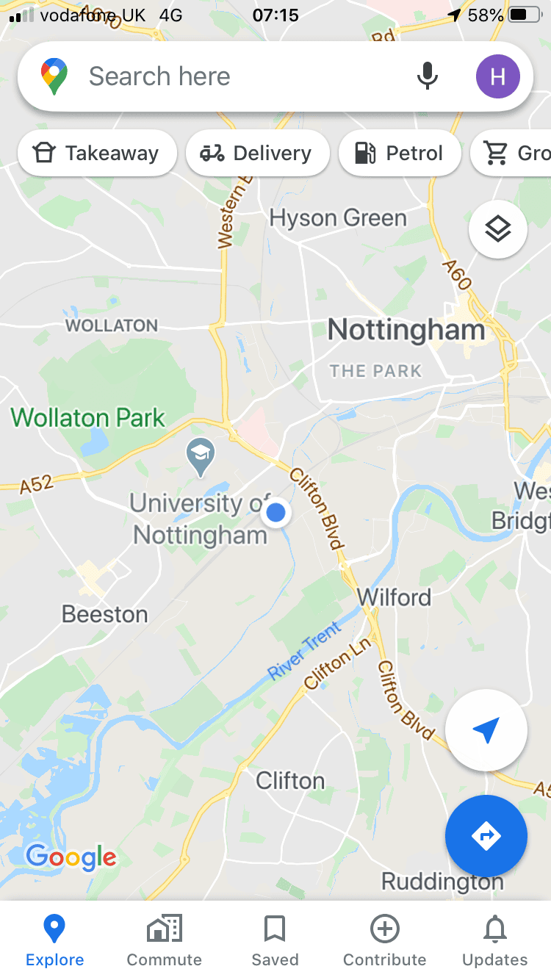Choose the partially visible Groceries chip
This screenshot has width=551, height=980.
tap(512, 154)
